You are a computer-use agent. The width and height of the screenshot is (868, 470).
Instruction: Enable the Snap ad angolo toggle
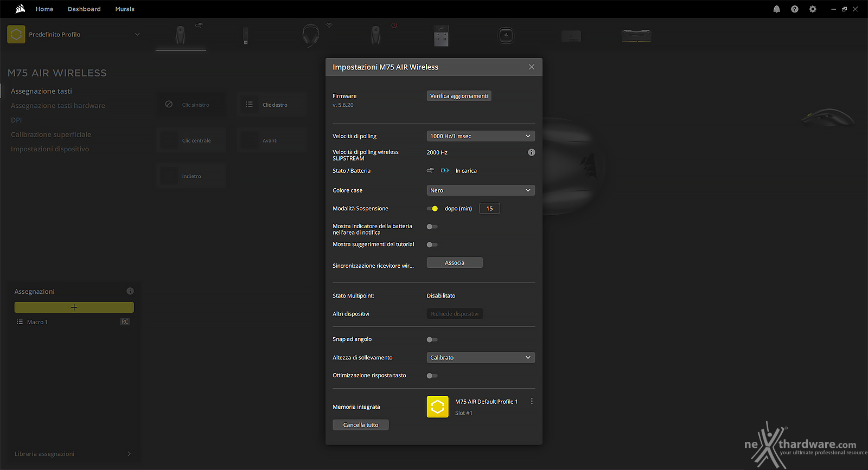tap(432, 339)
